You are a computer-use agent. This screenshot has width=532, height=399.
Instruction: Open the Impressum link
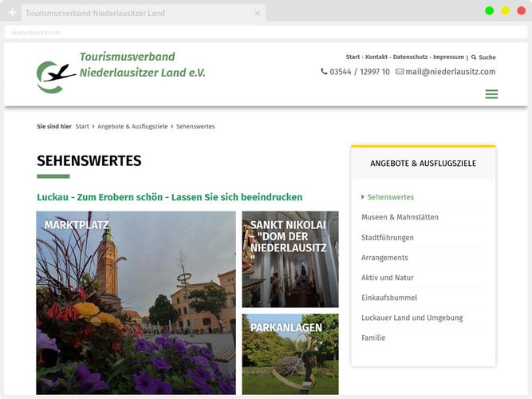click(x=448, y=57)
